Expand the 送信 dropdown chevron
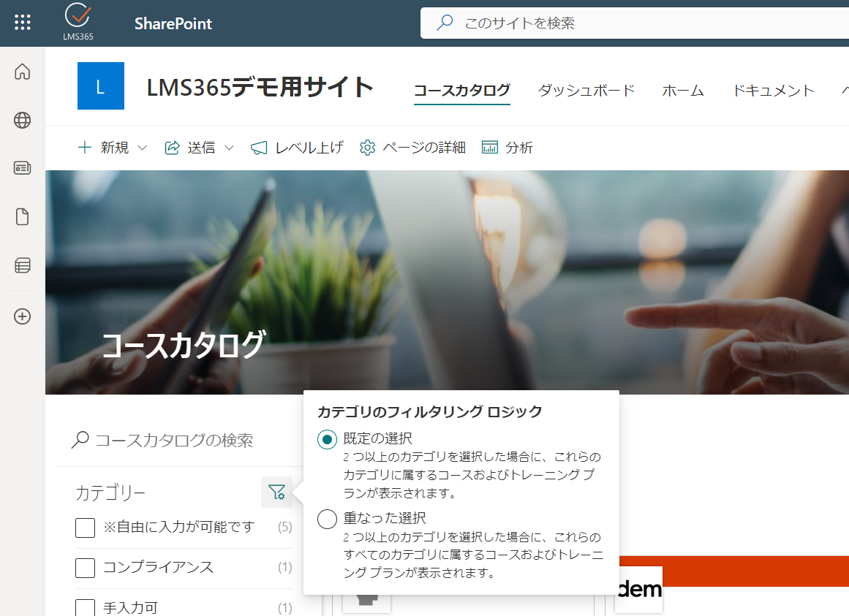This screenshot has height=616, width=849. click(229, 148)
